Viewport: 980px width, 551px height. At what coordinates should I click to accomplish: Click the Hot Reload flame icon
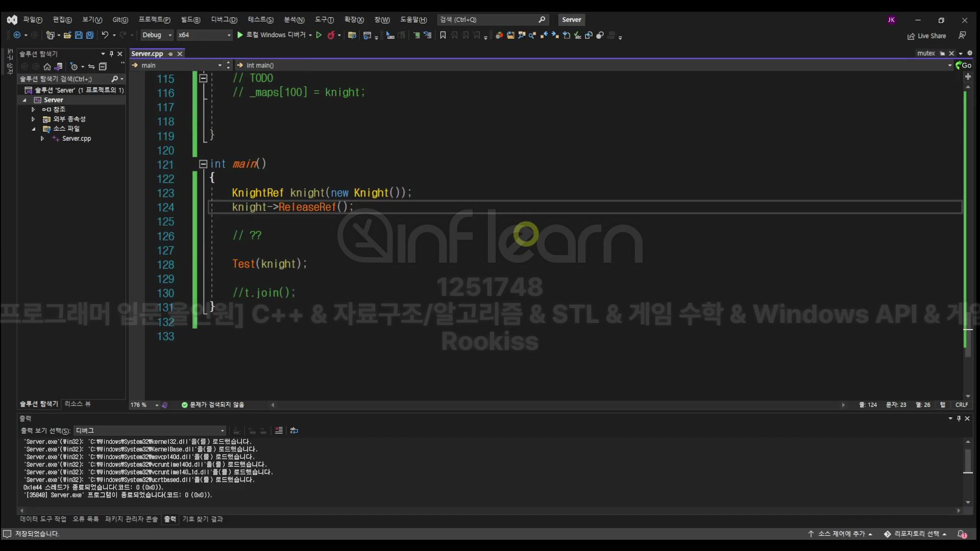(331, 35)
